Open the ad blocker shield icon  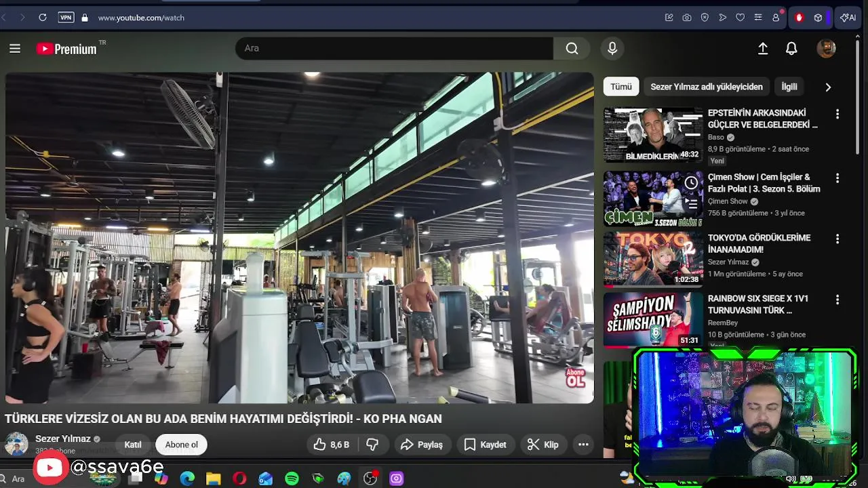point(705,18)
